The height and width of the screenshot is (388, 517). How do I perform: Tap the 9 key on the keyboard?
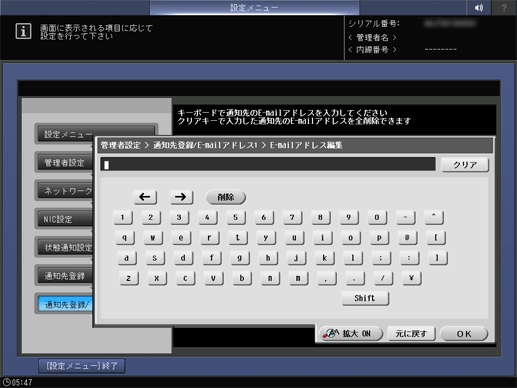tap(349, 217)
